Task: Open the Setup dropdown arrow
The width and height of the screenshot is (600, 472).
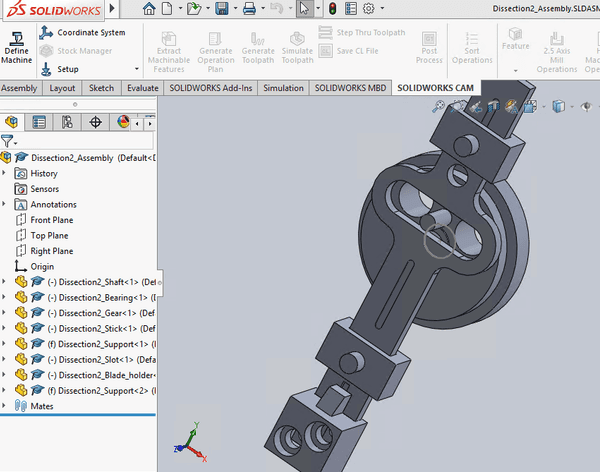Action: coord(136,69)
